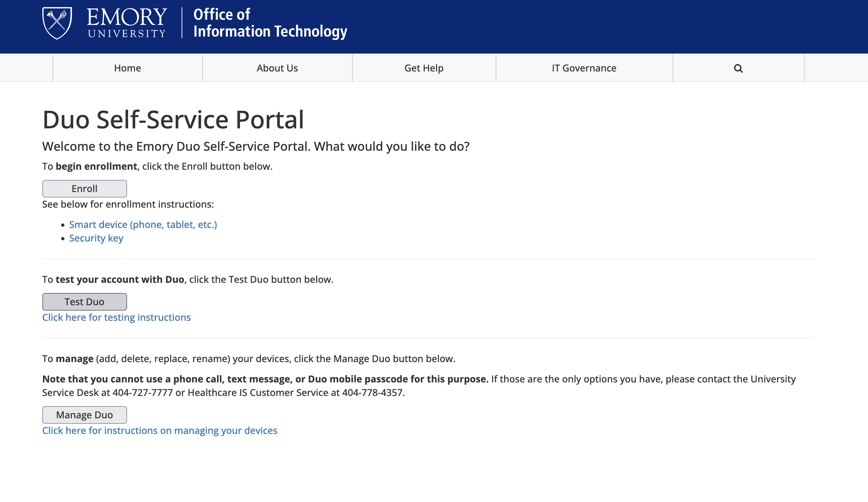
Task: Click the bold phone call restriction note
Action: (265, 379)
